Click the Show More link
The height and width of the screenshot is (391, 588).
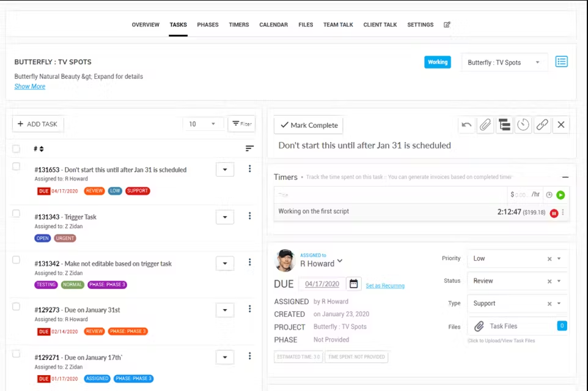[29, 86]
